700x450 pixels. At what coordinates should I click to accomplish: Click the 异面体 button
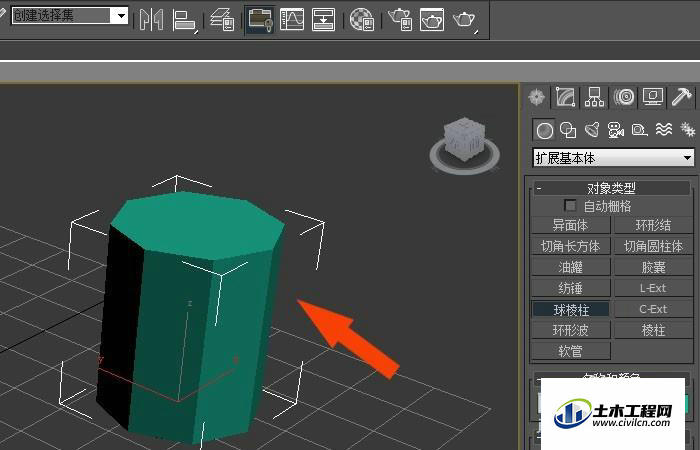pos(571,225)
